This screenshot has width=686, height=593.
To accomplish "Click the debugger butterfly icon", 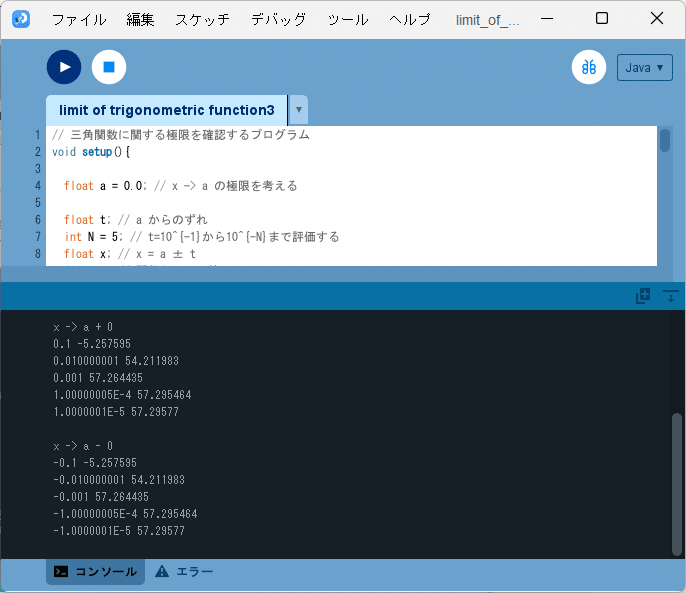I will [588, 67].
